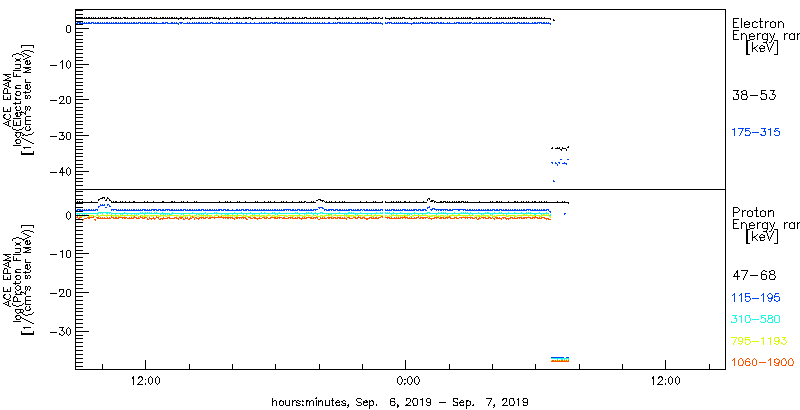
Task: Click the hours:minutes date range caption
Action: pos(399,402)
